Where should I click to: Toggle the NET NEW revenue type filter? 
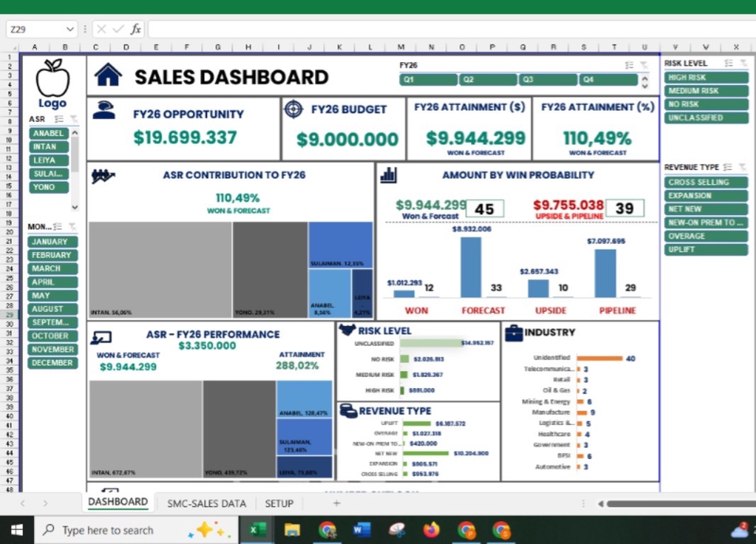(706, 209)
